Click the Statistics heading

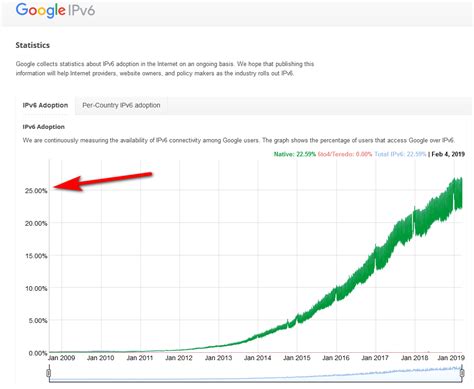tap(33, 45)
